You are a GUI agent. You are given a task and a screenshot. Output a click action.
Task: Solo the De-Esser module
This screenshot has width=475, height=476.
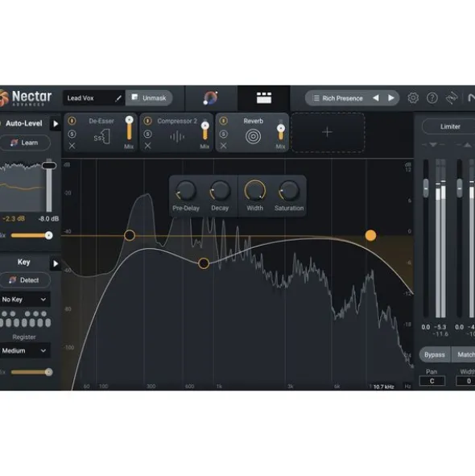(72, 134)
